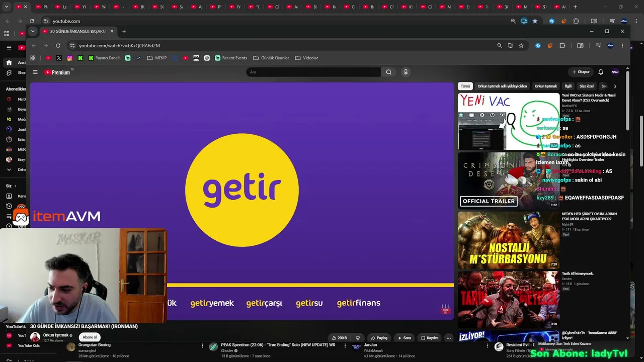Open media controls icon in front toolbar
Viewport: 644px width, 362px height.
(598, 45)
